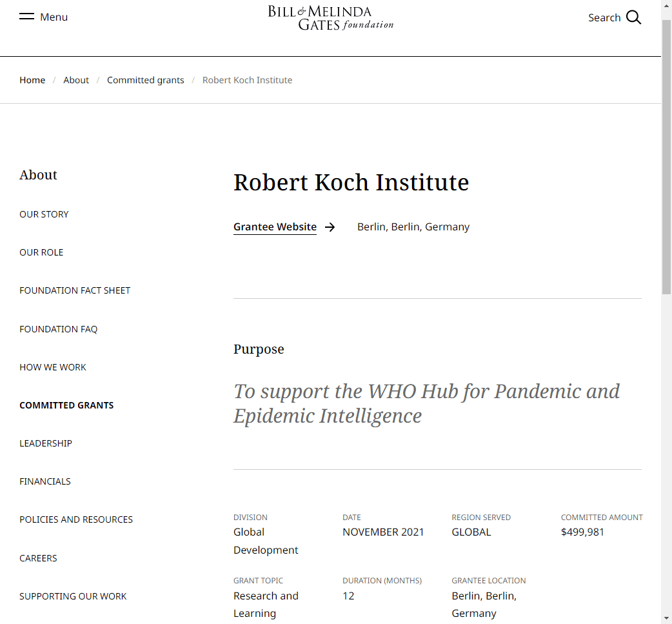
Task: Navigate to Committed grants breadcrumb
Action: [x=145, y=80]
